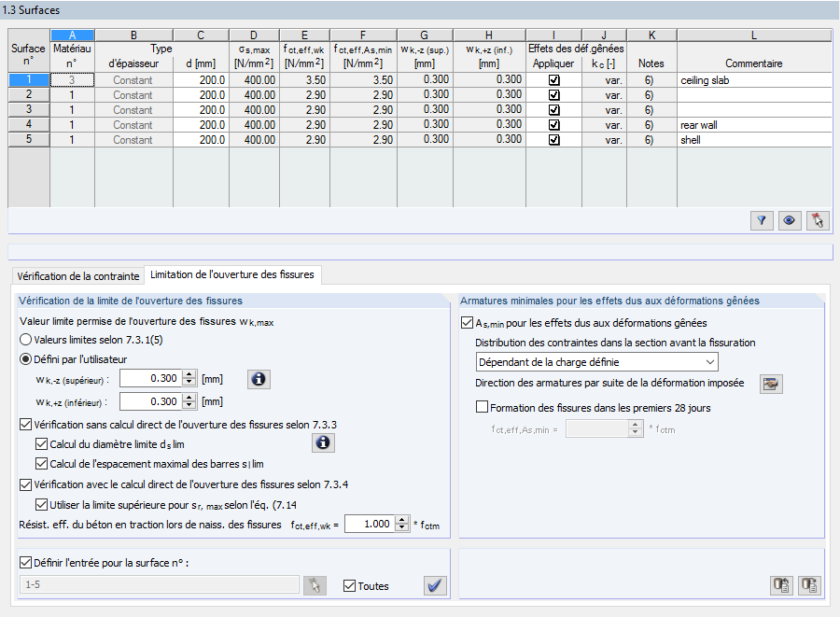The width and height of the screenshot is (840, 617).
Task: Enable 'Formation des fissures dans les premiers 28 jours'
Action: tap(483, 407)
